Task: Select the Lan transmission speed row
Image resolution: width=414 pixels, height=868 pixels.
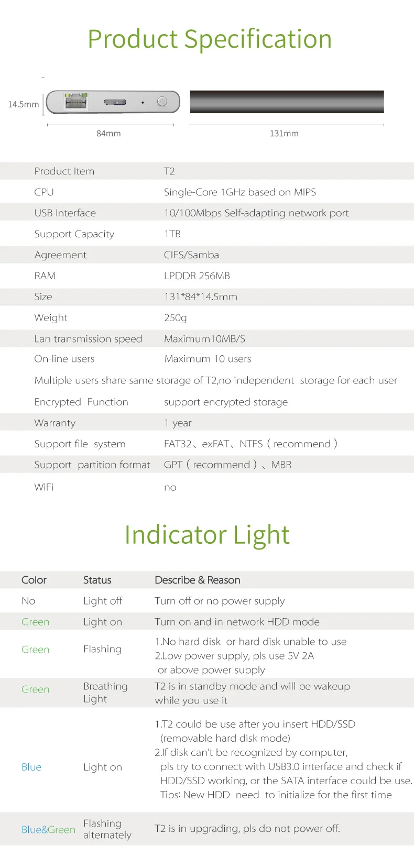Action: 207,339
